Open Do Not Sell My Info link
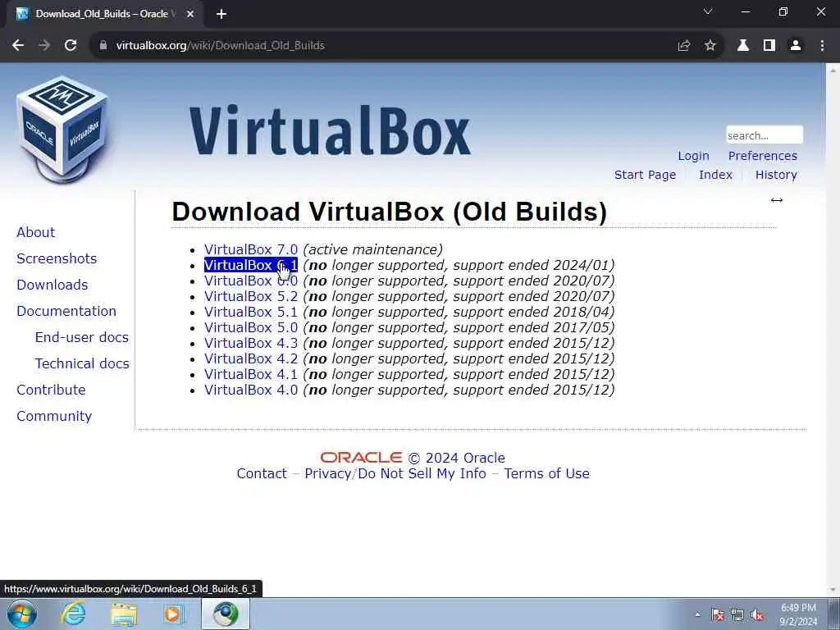The width and height of the screenshot is (840, 630). coord(422,473)
